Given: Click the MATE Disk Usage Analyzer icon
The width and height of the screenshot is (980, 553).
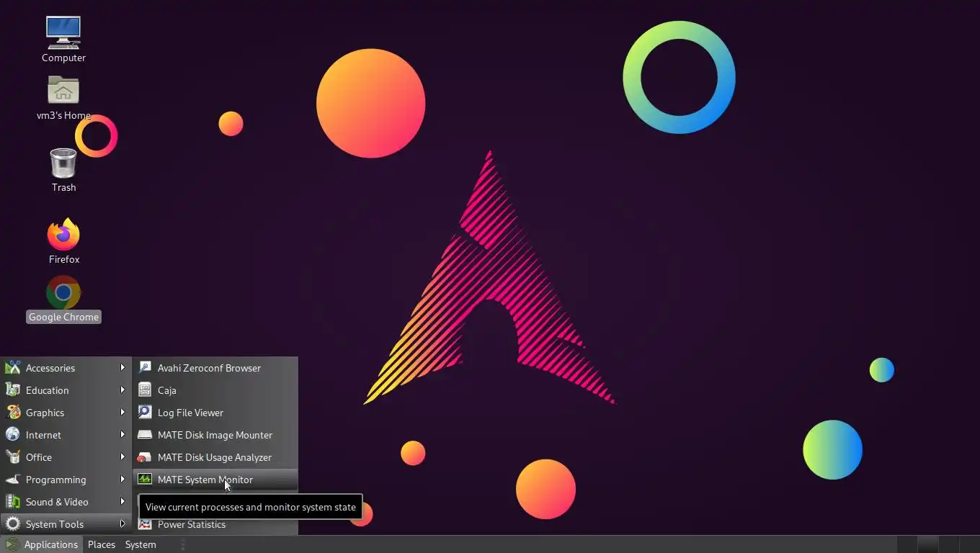Looking at the screenshot, I should point(145,457).
